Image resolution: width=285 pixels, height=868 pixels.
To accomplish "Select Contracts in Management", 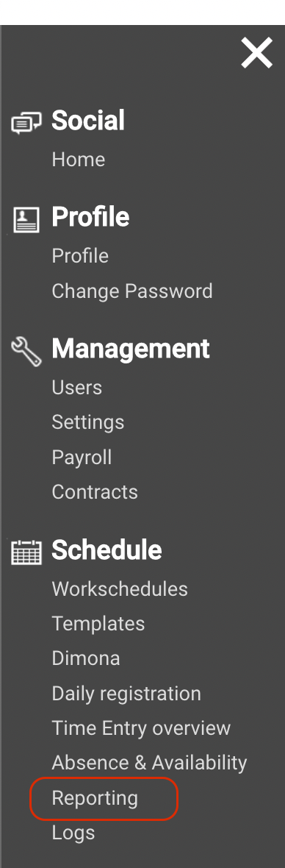I will tap(95, 492).
